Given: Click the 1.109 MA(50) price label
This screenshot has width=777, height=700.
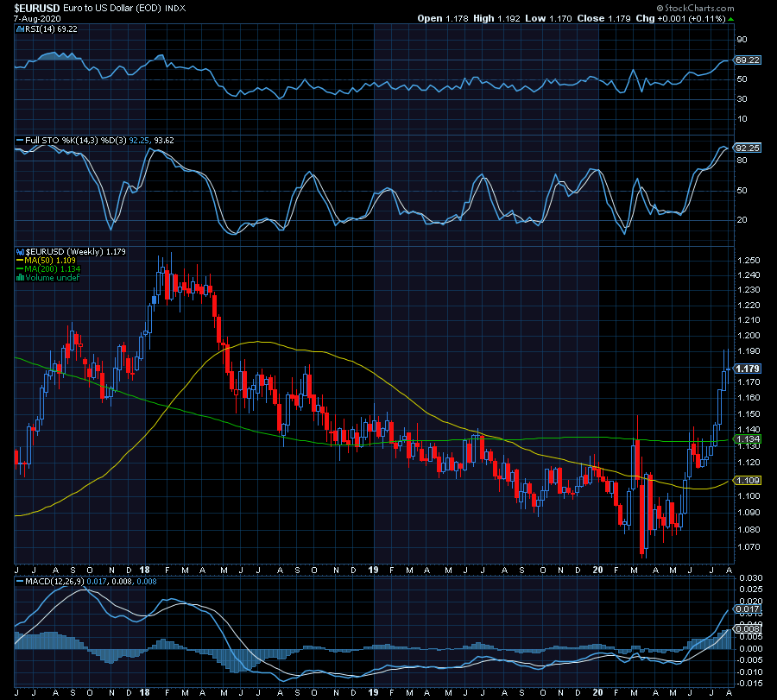Looking at the screenshot, I should click(748, 480).
